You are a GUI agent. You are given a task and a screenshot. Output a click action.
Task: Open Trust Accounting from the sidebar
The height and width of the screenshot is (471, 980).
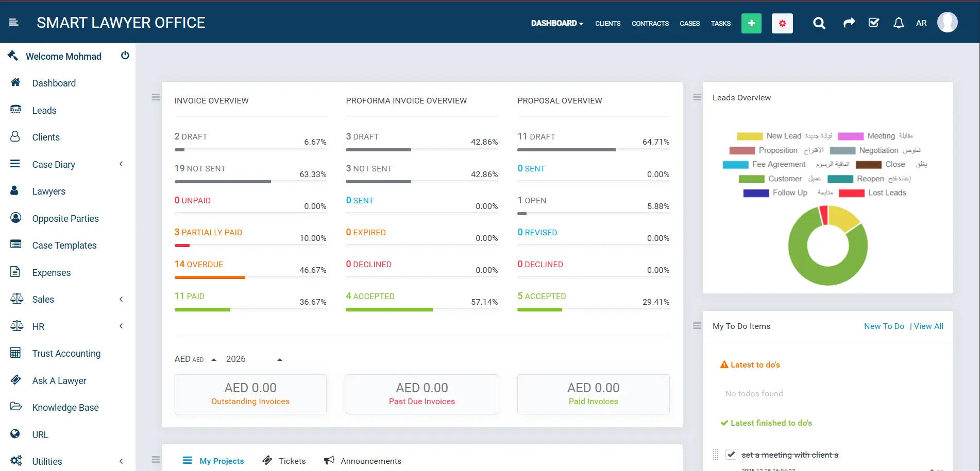(x=16, y=353)
